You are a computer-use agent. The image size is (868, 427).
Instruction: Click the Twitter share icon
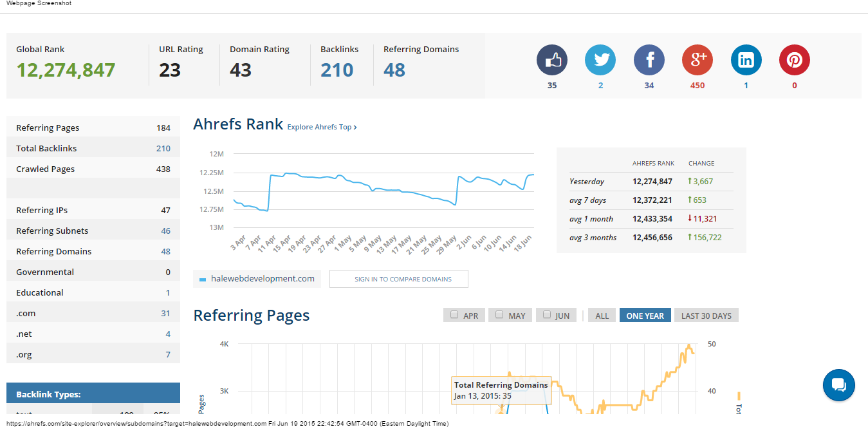(x=600, y=61)
